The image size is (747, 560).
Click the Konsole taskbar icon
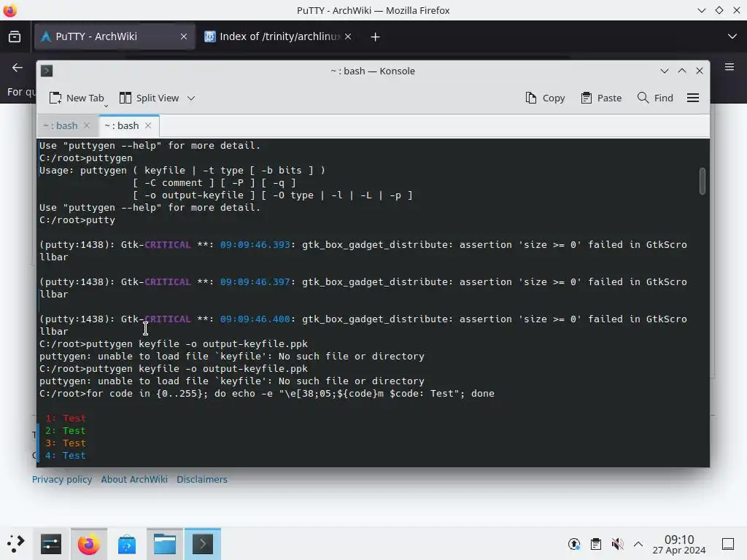[203, 544]
